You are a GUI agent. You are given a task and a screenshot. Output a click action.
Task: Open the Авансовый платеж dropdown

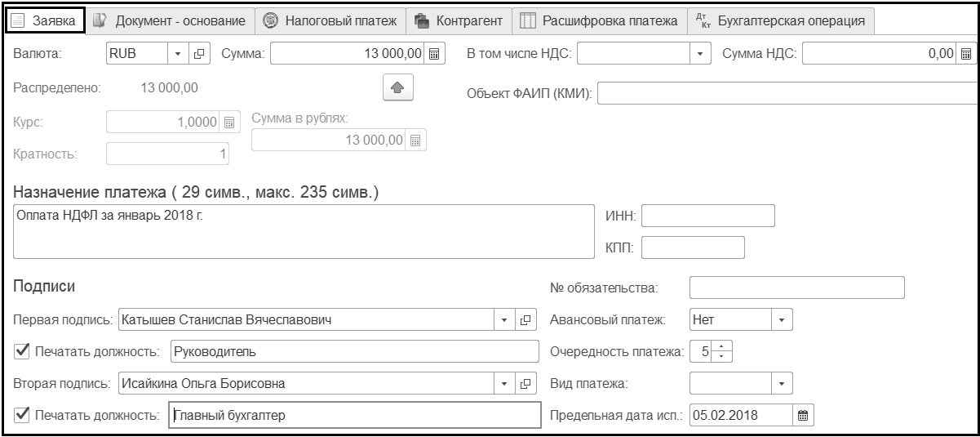pos(783,319)
